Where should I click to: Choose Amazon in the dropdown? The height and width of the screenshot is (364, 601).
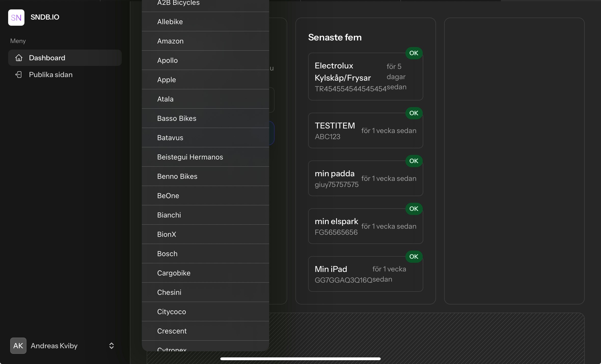[206, 41]
